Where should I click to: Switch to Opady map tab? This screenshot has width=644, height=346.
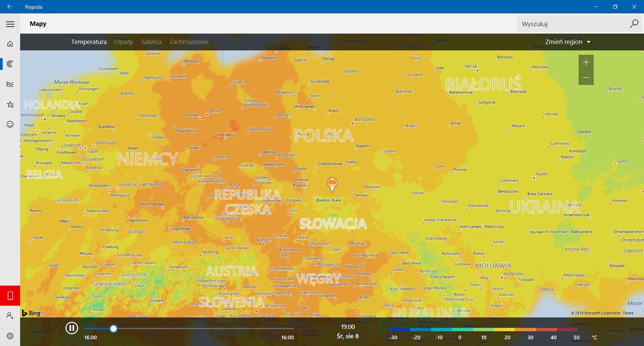click(x=124, y=42)
